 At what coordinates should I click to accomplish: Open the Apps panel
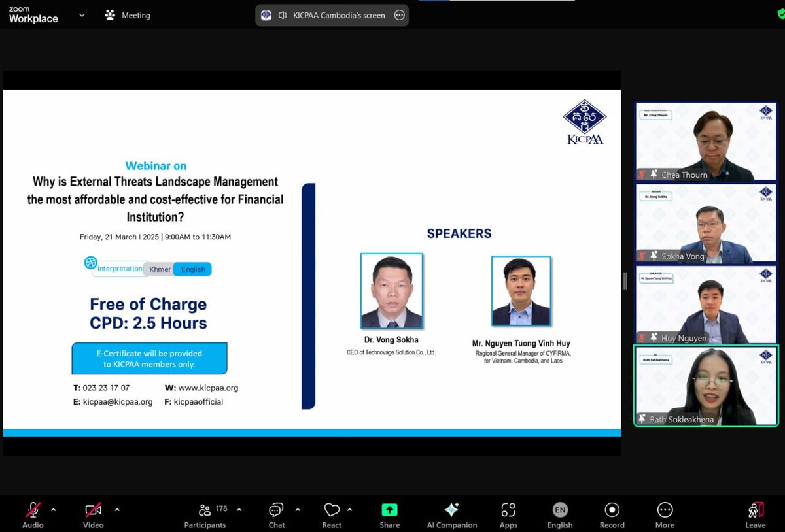(x=508, y=515)
